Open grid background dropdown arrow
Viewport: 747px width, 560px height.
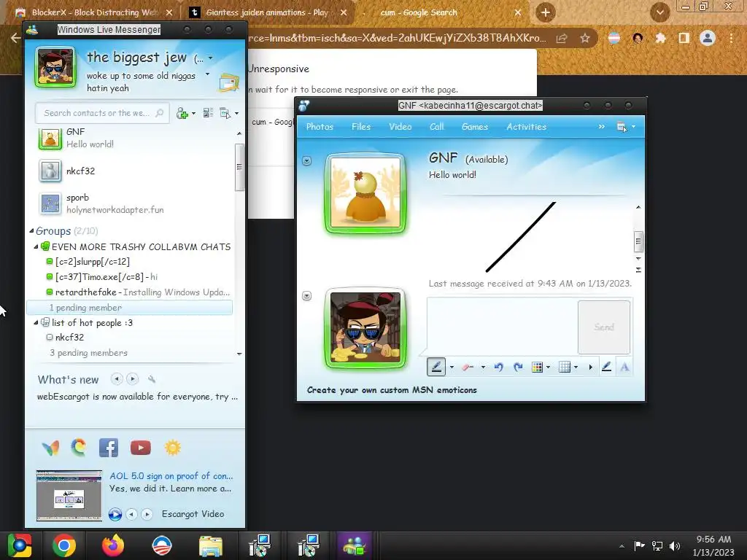576,367
